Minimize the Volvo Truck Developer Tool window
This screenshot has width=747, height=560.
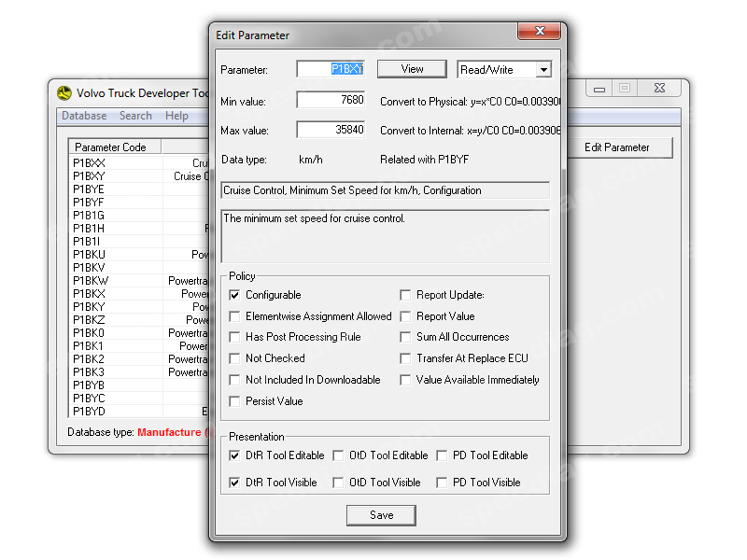point(599,89)
